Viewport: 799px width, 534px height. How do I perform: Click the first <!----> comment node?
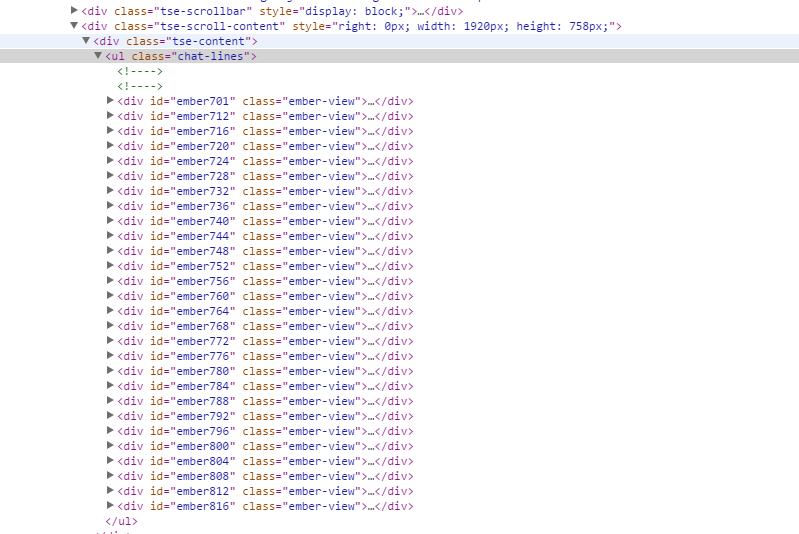click(140, 71)
